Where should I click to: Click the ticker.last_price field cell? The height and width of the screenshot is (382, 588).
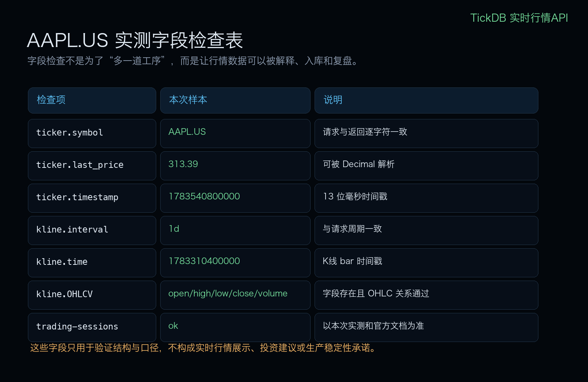pyautogui.click(x=92, y=166)
